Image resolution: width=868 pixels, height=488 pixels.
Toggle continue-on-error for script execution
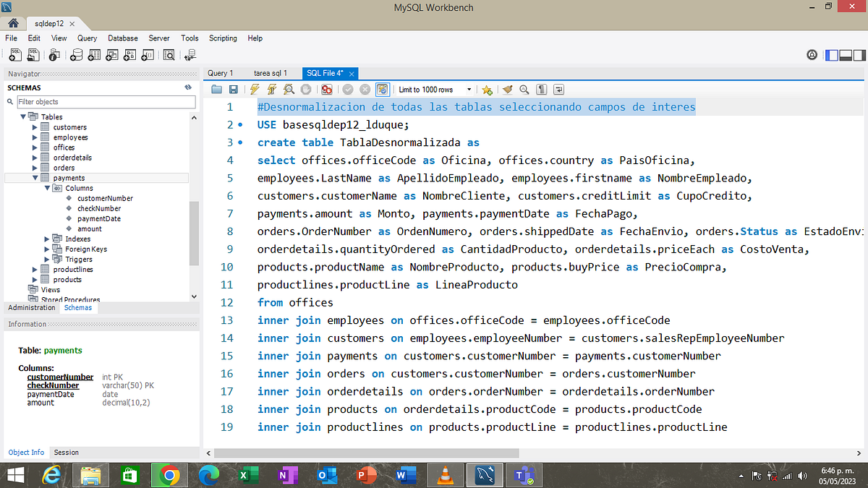tap(327, 90)
